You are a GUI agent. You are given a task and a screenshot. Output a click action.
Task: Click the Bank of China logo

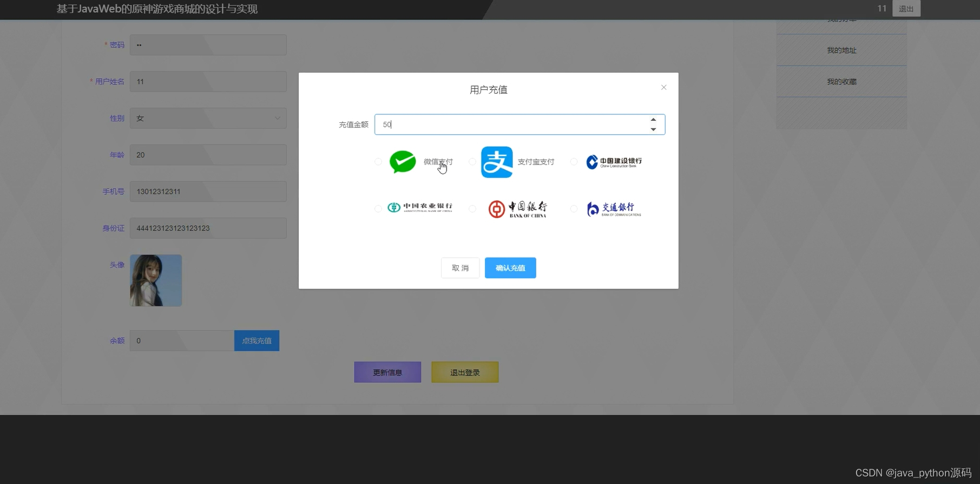517,208
